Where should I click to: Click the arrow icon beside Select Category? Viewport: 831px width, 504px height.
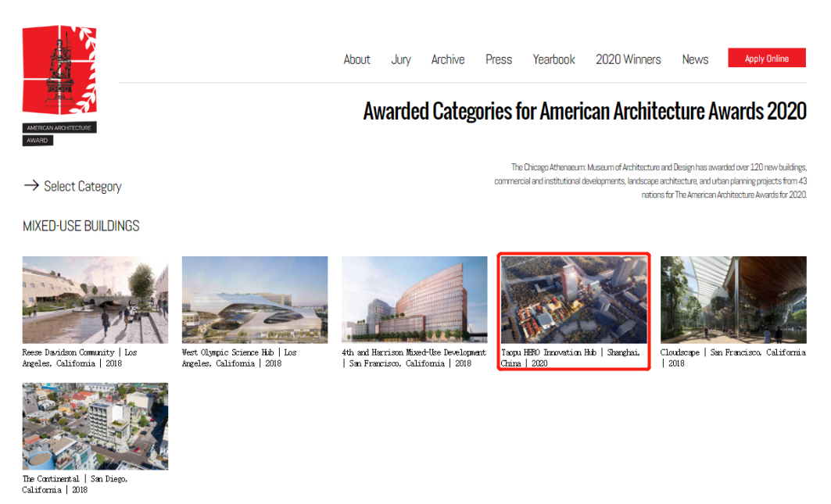point(31,186)
